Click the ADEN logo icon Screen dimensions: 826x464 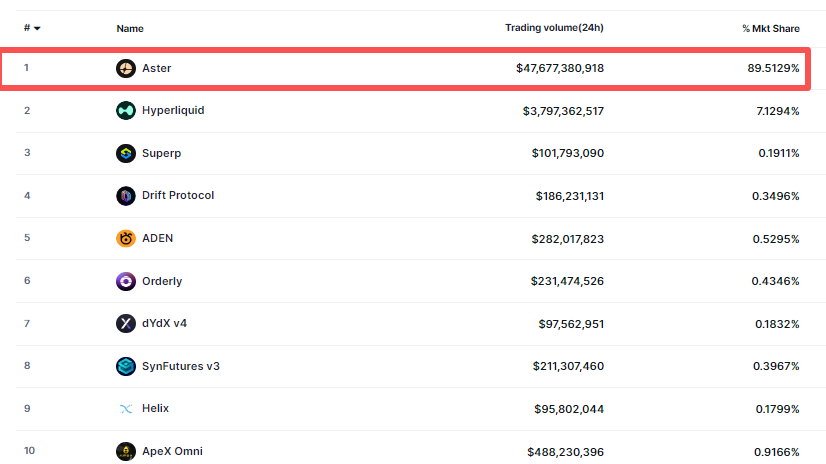coord(125,238)
